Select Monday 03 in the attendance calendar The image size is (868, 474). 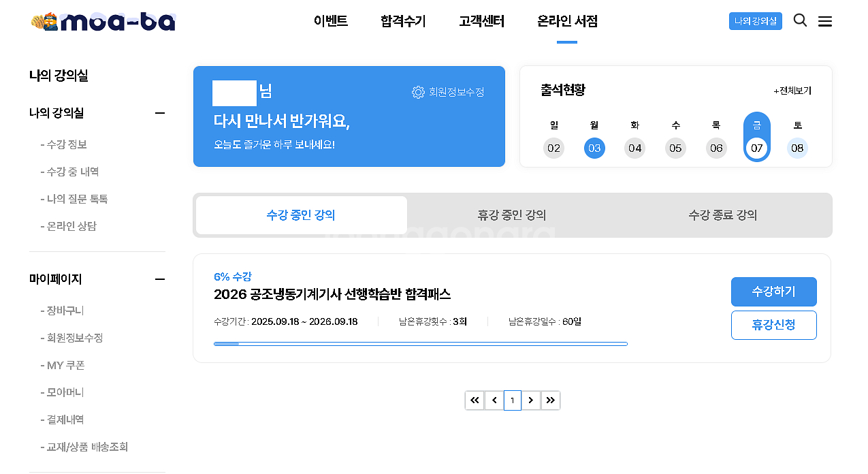click(594, 148)
